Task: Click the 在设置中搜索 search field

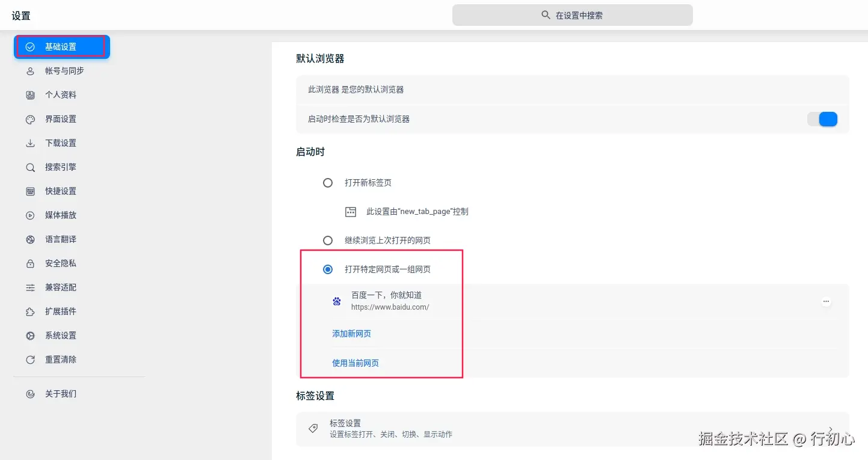Action: [571, 14]
